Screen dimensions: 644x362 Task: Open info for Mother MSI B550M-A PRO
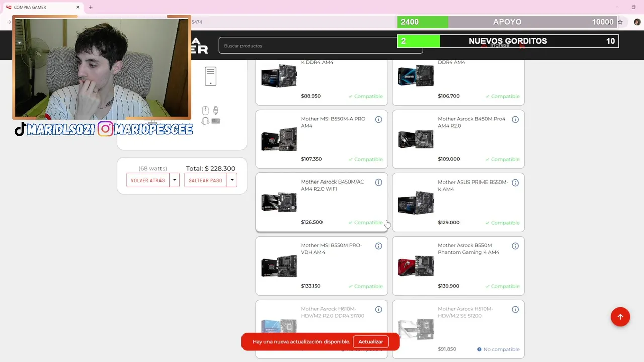point(378,119)
